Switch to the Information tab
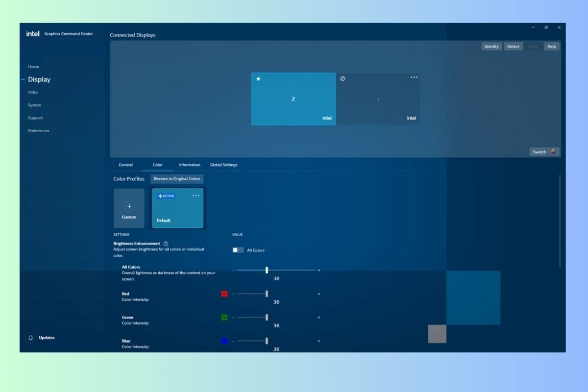 (190, 165)
